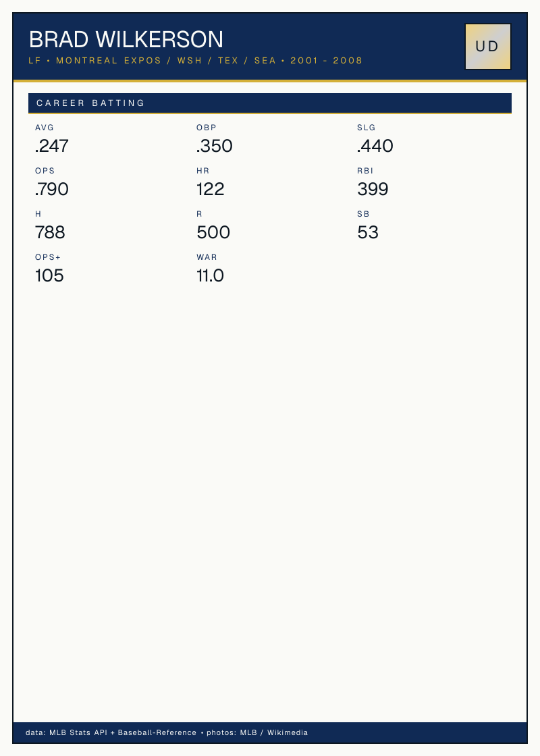
Task: Click the OBP .350 value
Action: (215, 146)
